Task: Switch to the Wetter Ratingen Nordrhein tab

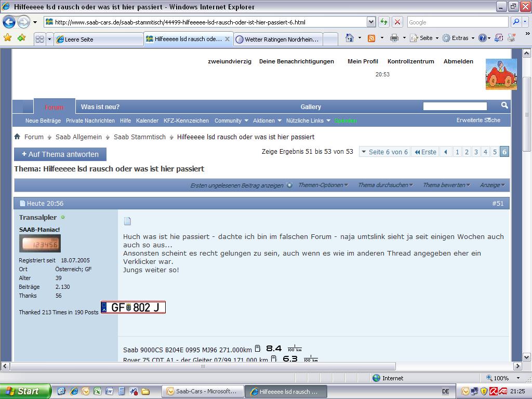Action: [x=278, y=39]
